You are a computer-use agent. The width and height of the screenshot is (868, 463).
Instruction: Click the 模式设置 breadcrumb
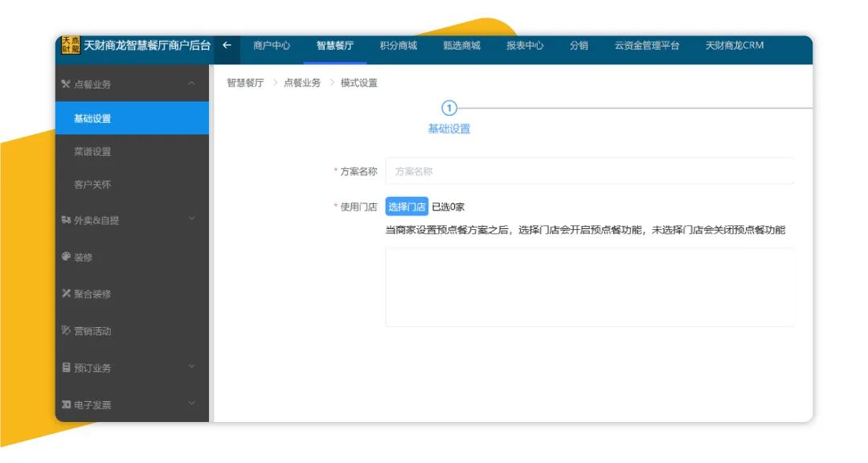point(358,83)
